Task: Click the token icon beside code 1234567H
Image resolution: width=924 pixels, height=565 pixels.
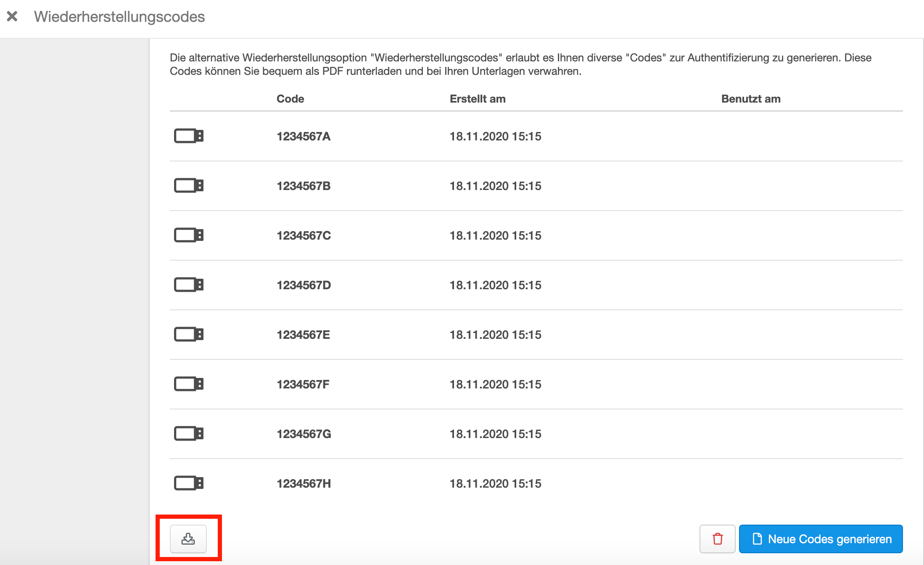Action: [x=188, y=483]
